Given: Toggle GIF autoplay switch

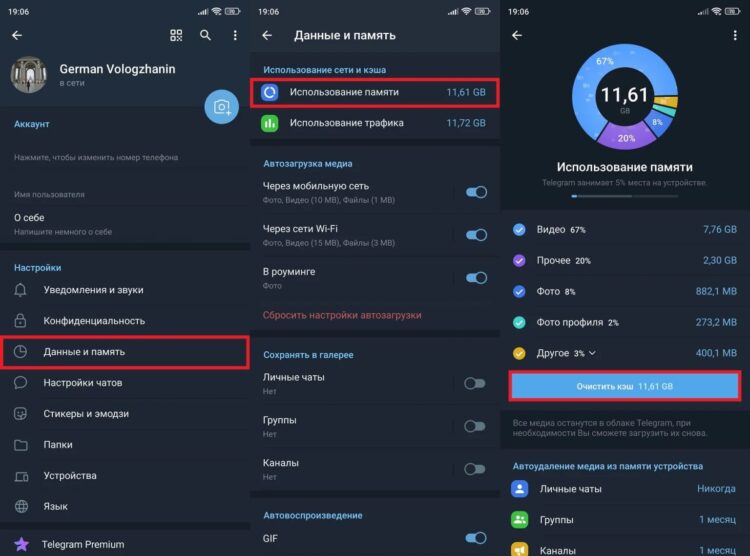Looking at the screenshot, I should (476, 538).
